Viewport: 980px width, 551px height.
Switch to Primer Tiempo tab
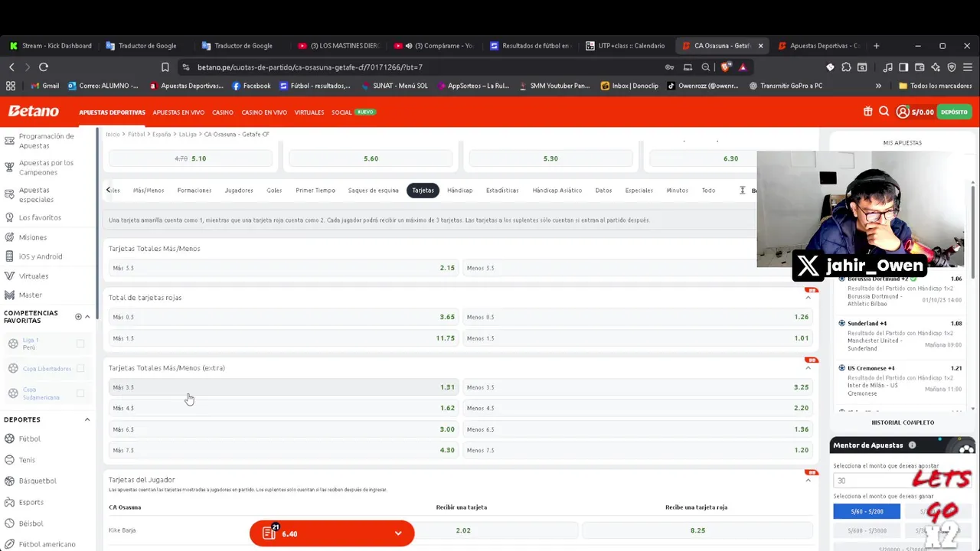point(315,191)
